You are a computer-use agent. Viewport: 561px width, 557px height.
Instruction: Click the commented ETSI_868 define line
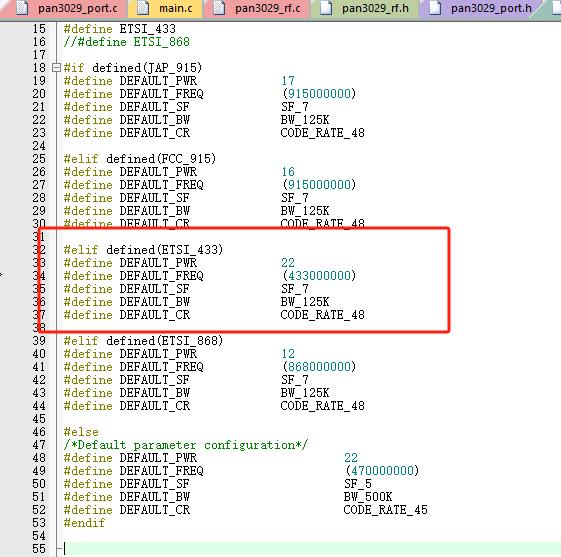(x=126, y=42)
